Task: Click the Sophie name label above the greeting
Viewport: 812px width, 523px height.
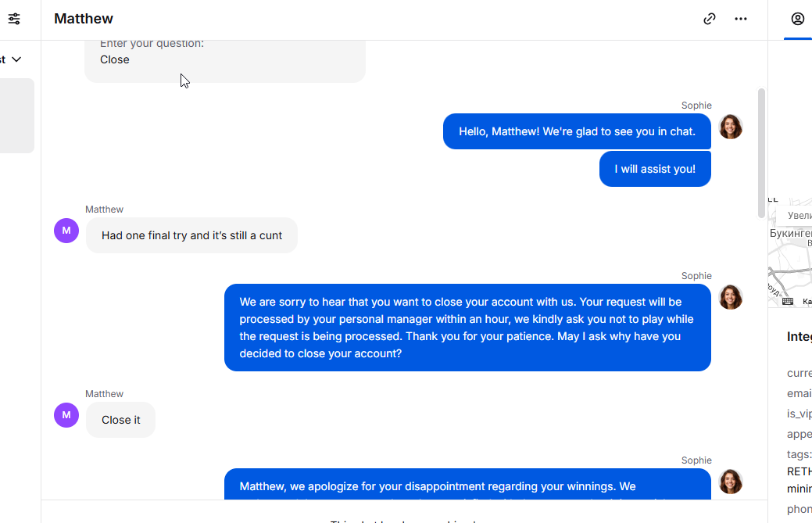Action: click(696, 106)
